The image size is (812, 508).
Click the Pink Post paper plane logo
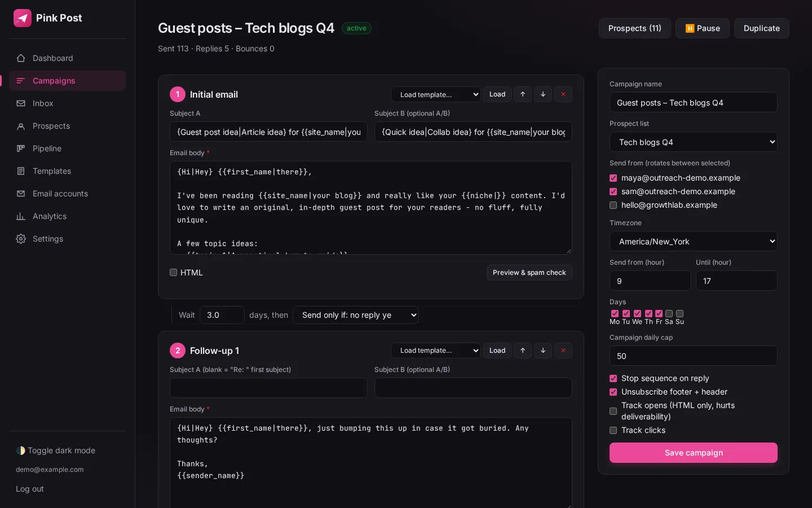[23, 18]
